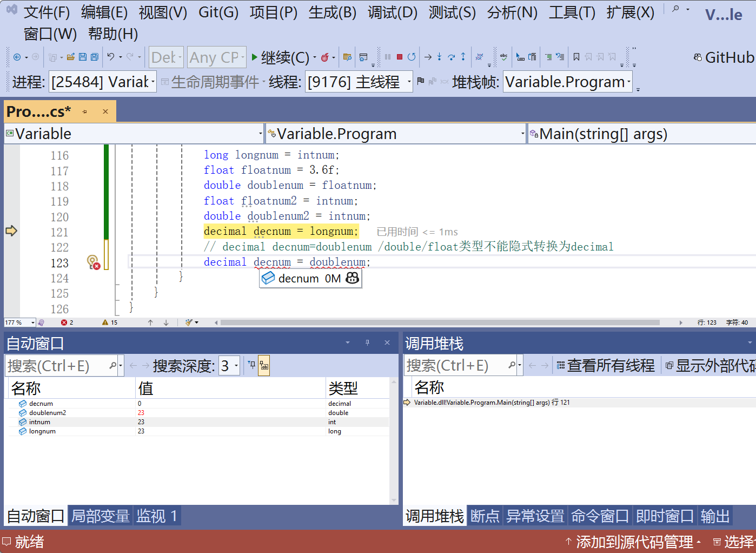Click the Navigate Backward arrow icon
This screenshot has width=756, height=553.
pos(17,57)
